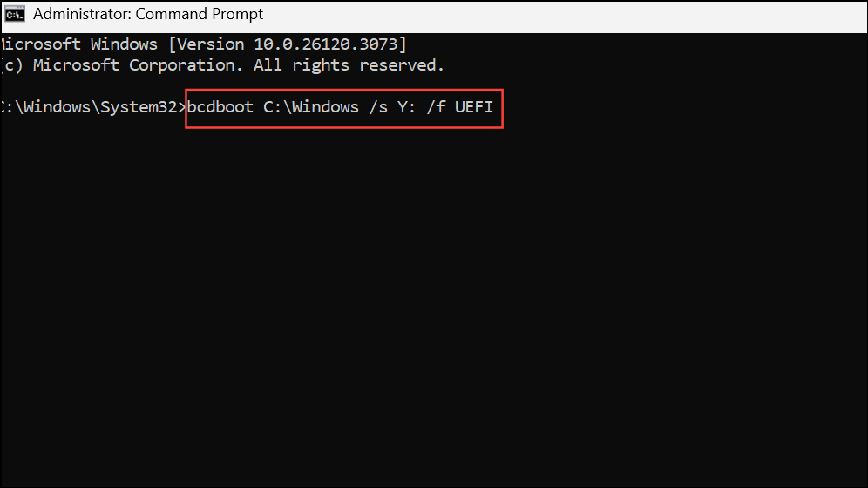Click the words All rights reserved

point(349,65)
